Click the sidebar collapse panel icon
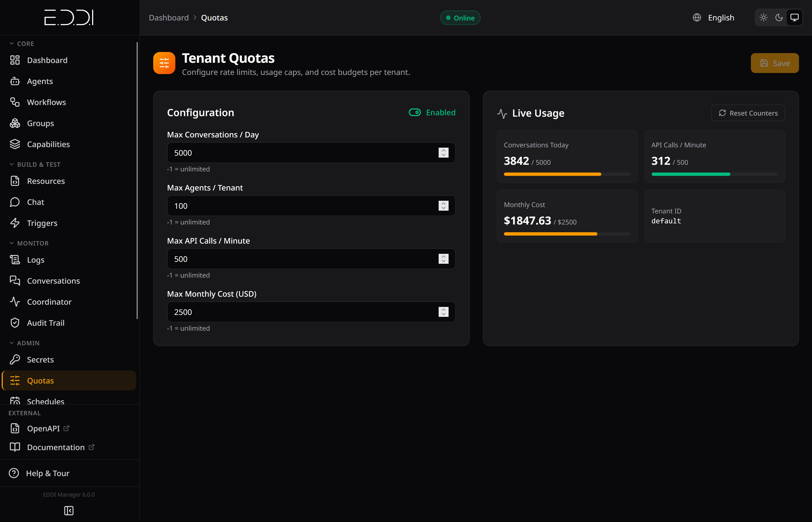 click(69, 510)
